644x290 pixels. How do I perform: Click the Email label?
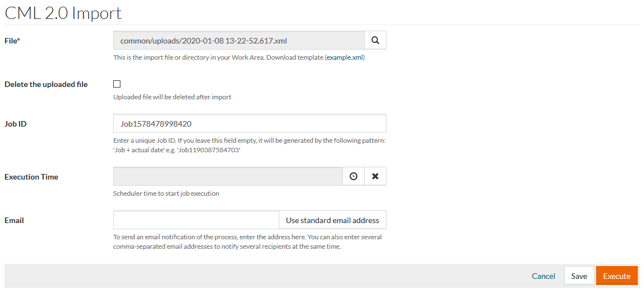pos(14,220)
